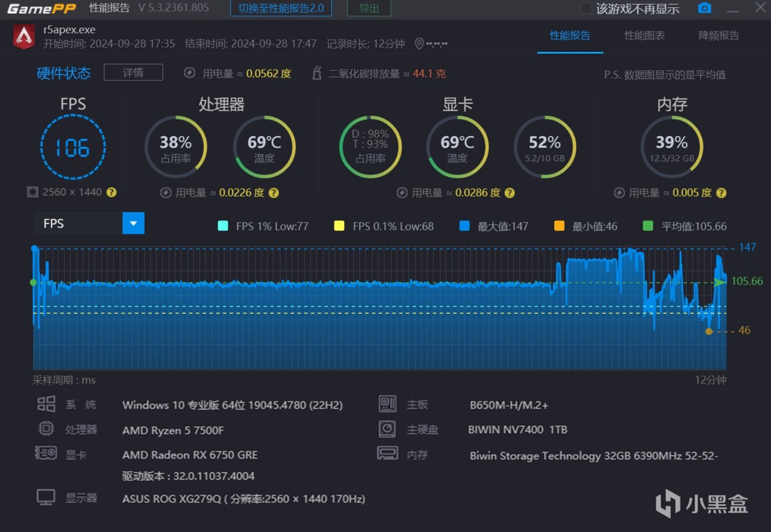The image size is (771, 532).
Task: Click the ASUS ROG XG279Q monitor text
Action: [243, 499]
